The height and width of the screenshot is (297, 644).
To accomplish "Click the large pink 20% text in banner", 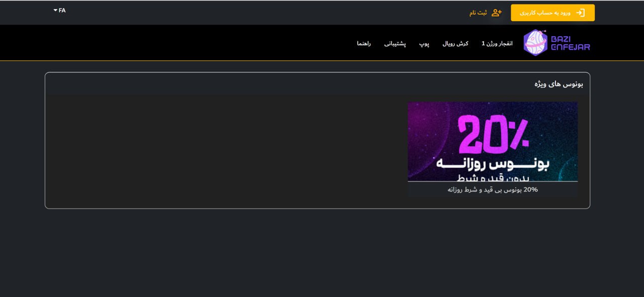I will (493, 134).
